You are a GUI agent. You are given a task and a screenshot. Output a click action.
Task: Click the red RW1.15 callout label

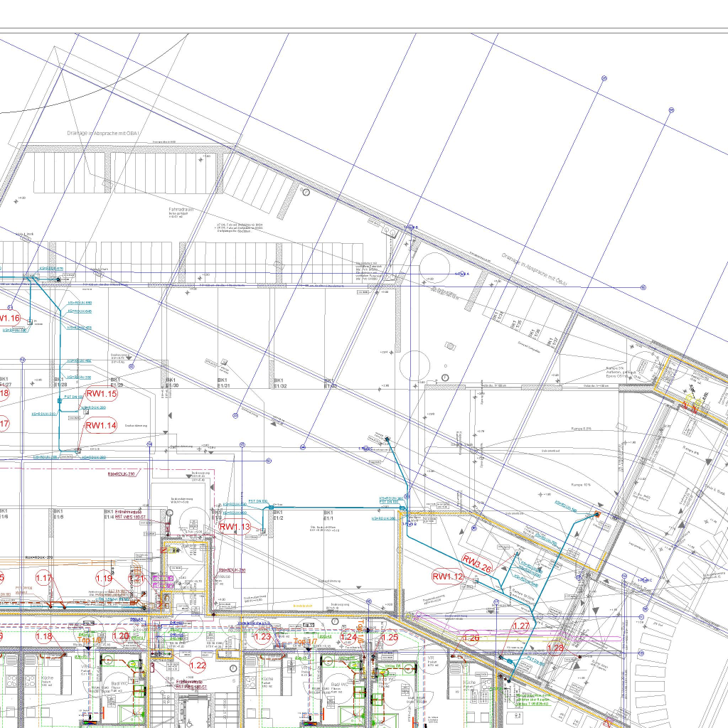[x=102, y=394]
